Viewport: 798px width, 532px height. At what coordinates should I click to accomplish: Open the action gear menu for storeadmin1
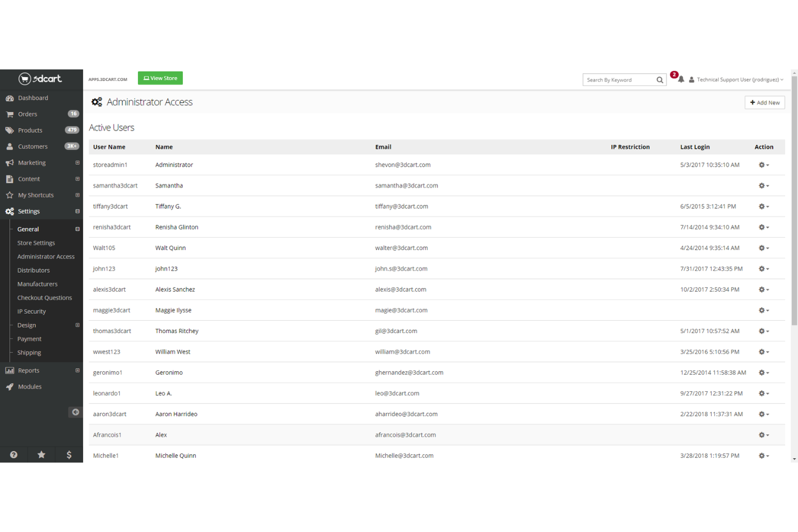tap(763, 165)
